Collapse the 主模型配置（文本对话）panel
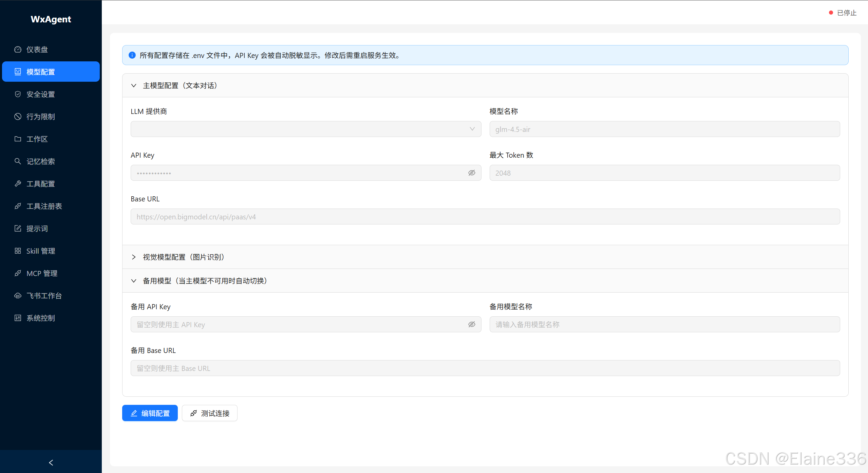Screen dimensions: 868x473 tap(134, 86)
